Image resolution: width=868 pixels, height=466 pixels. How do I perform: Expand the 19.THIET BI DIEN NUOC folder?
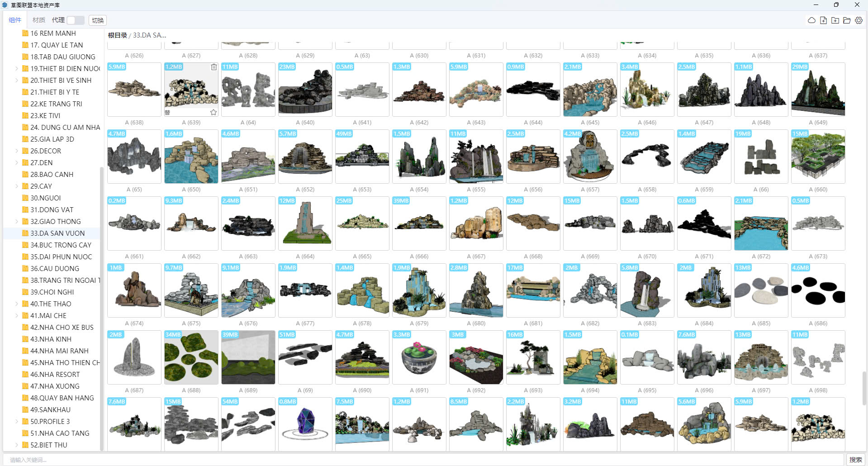click(17, 69)
